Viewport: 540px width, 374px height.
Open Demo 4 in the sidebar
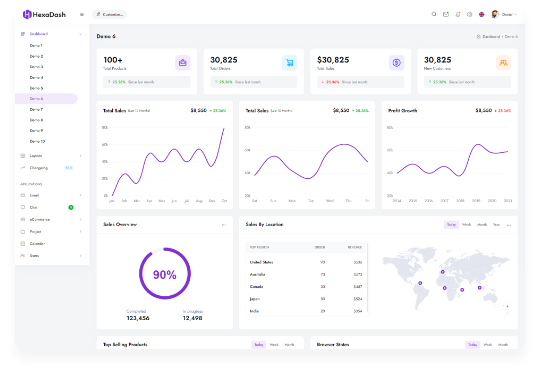point(36,77)
